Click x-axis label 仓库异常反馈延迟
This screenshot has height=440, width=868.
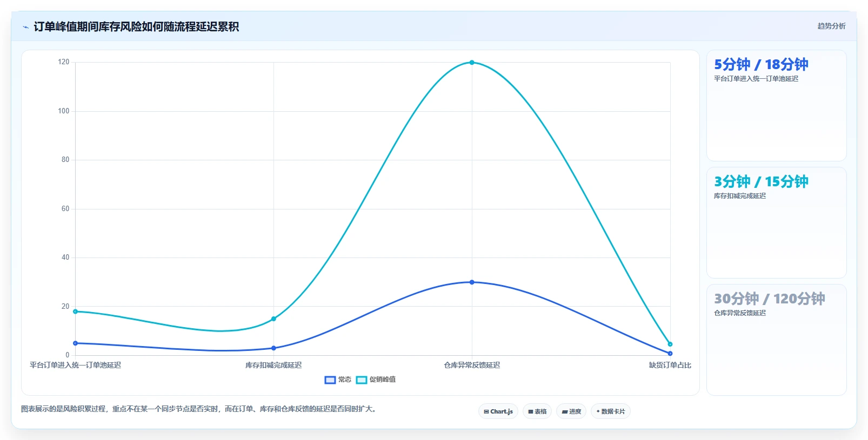[472, 365]
